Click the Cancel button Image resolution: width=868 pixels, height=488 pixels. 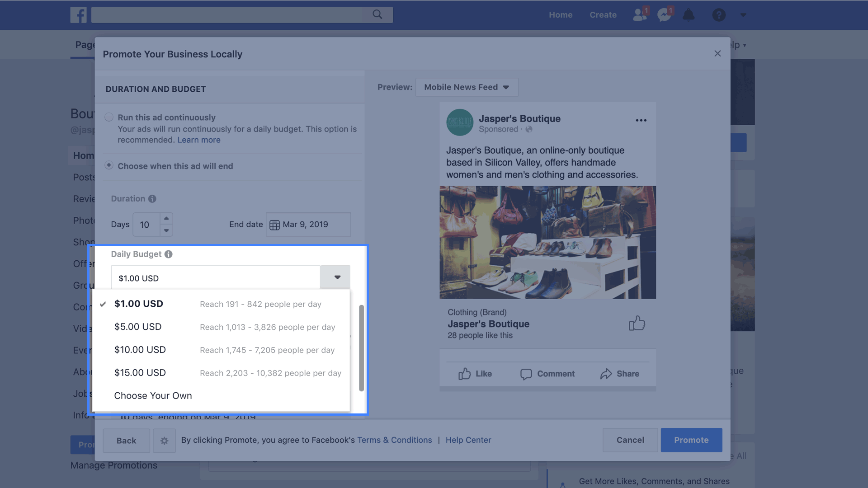(x=630, y=440)
